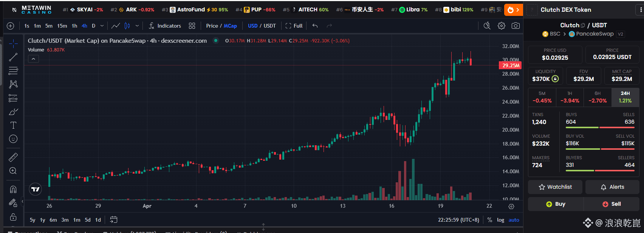Image resolution: width=644 pixels, height=233 pixels.
Task: Open the Fibonacci retracement tool
Action: point(13,71)
